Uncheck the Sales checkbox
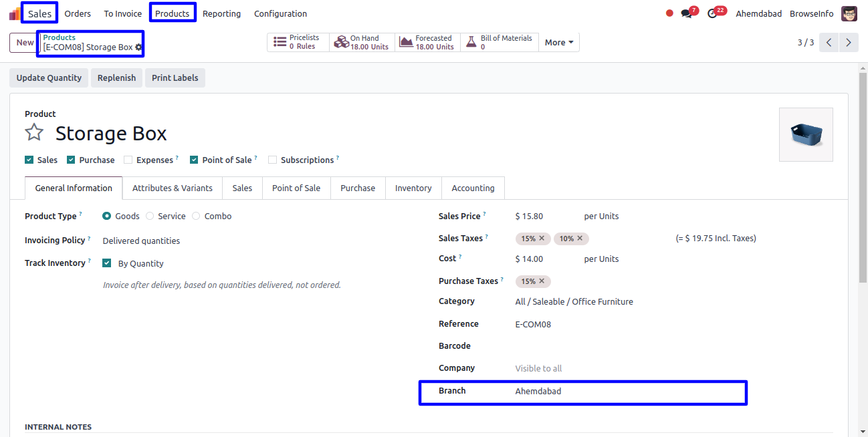 point(29,160)
